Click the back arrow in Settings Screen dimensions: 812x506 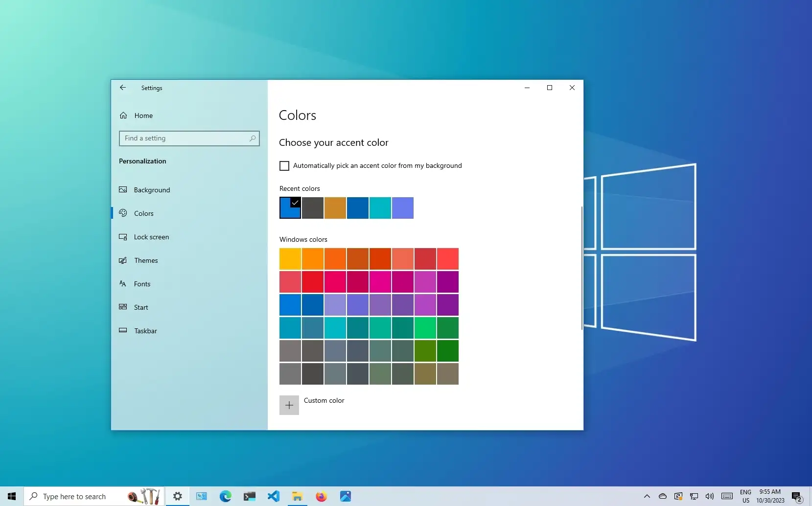122,88
